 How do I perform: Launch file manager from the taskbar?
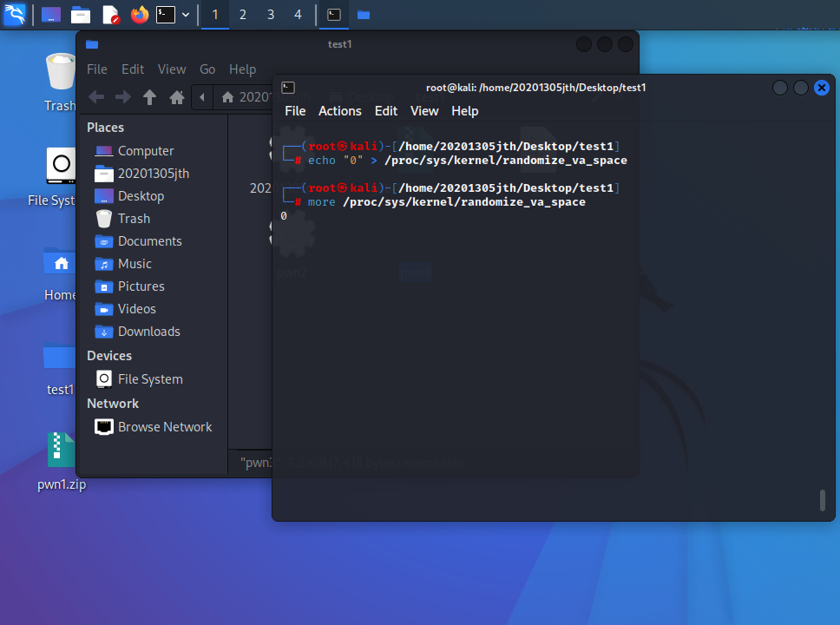coord(81,15)
